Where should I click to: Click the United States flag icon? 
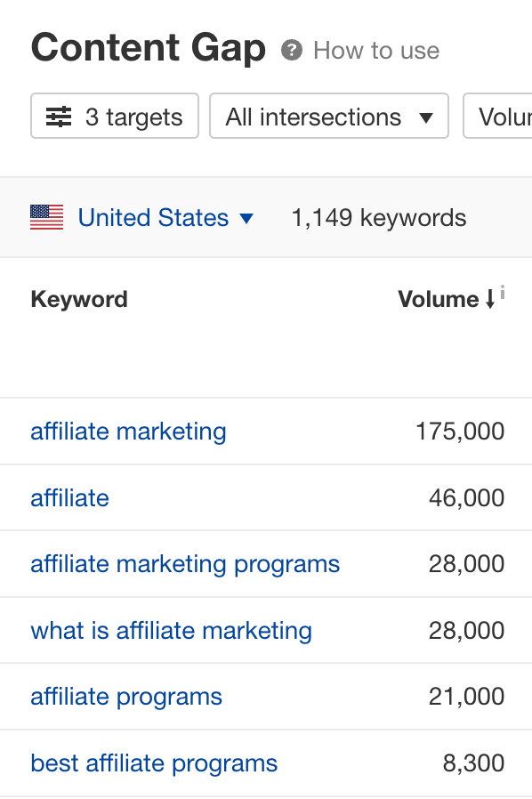48,217
